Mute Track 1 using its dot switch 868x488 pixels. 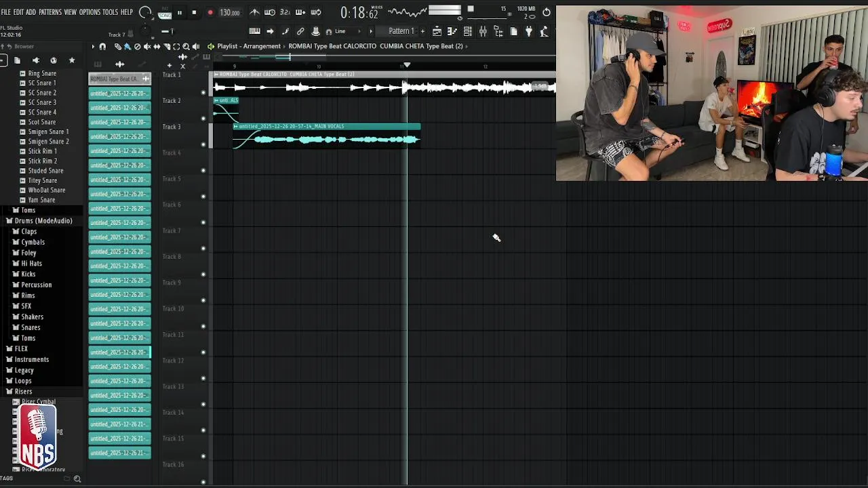203,92
